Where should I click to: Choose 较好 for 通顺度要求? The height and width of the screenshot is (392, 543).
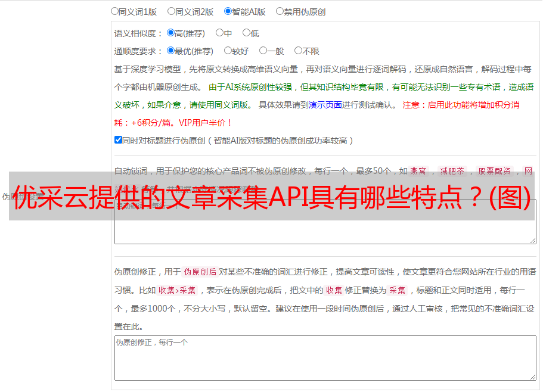pos(228,51)
